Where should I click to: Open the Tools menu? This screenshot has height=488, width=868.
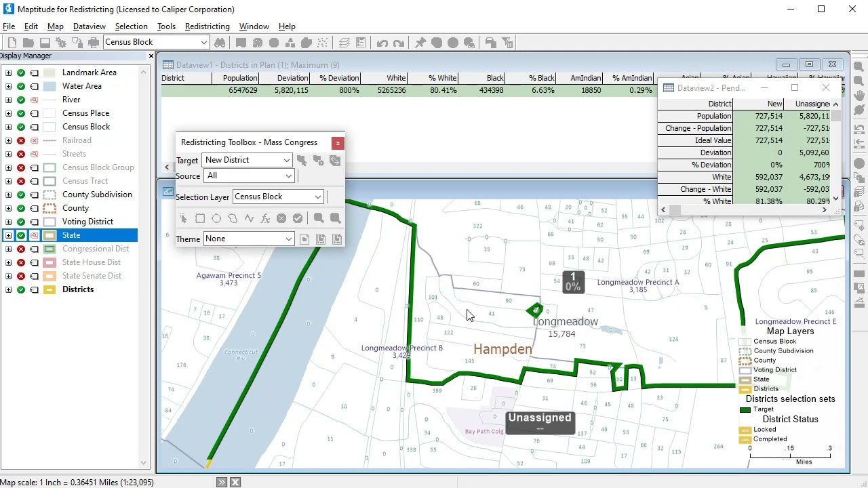click(166, 26)
